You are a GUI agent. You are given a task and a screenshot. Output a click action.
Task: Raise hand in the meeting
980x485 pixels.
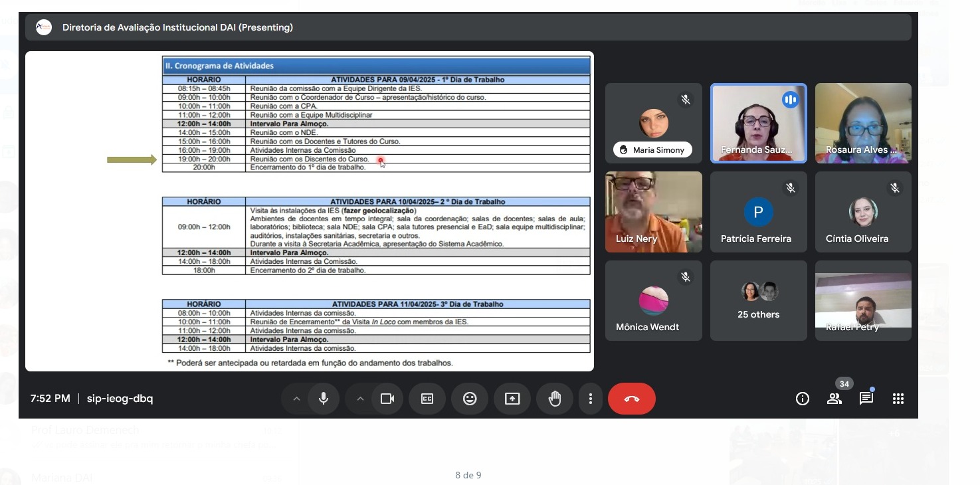[x=555, y=399]
